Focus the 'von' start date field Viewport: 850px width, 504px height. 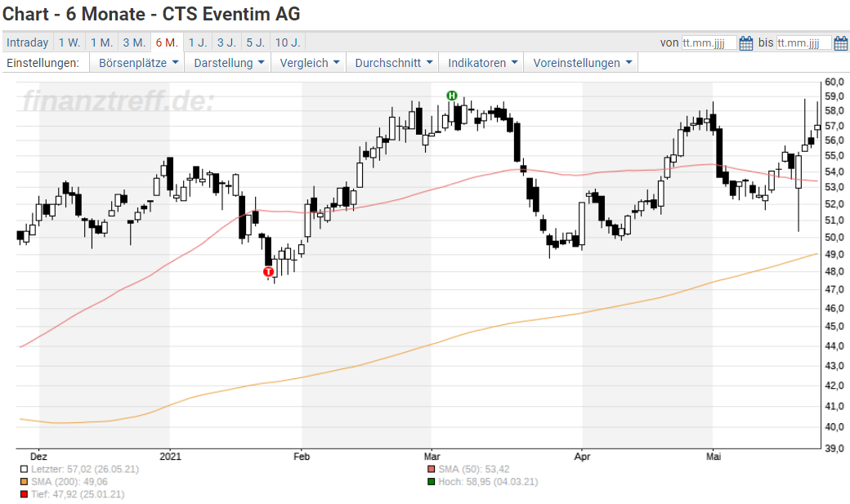709,42
